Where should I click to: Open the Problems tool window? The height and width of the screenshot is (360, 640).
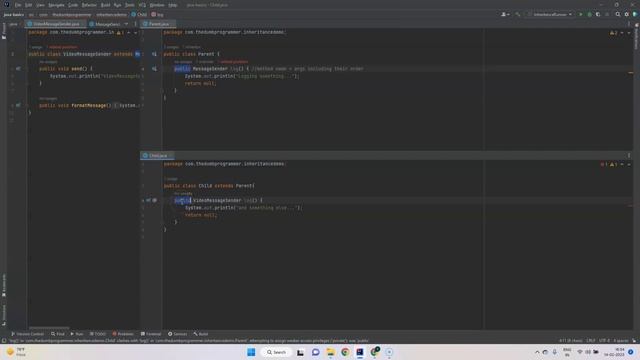tap(123, 334)
